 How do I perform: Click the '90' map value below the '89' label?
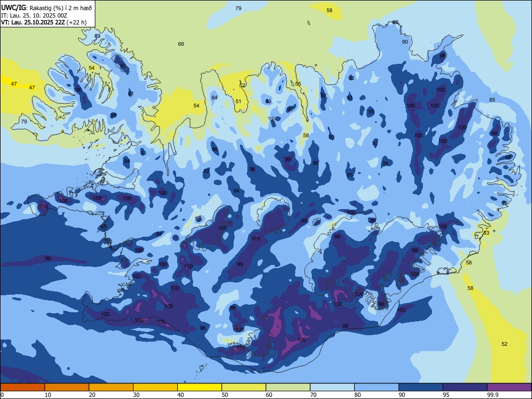[x=405, y=41]
